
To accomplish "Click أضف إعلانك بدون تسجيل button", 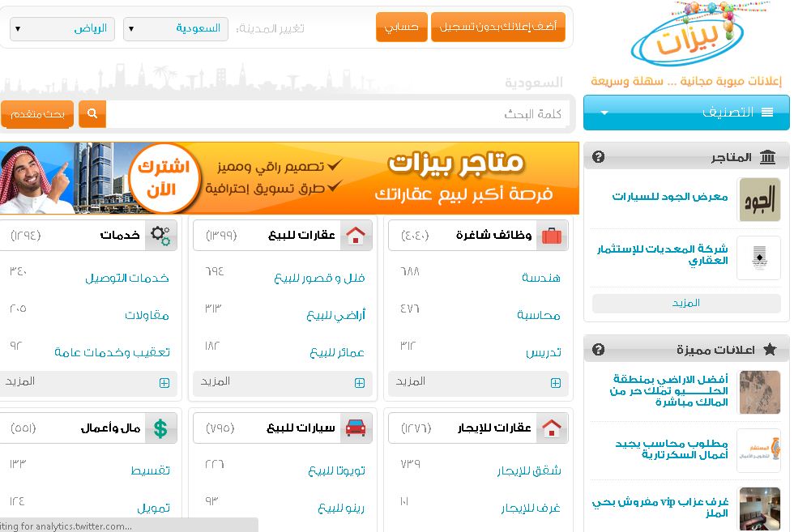I will (497, 27).
